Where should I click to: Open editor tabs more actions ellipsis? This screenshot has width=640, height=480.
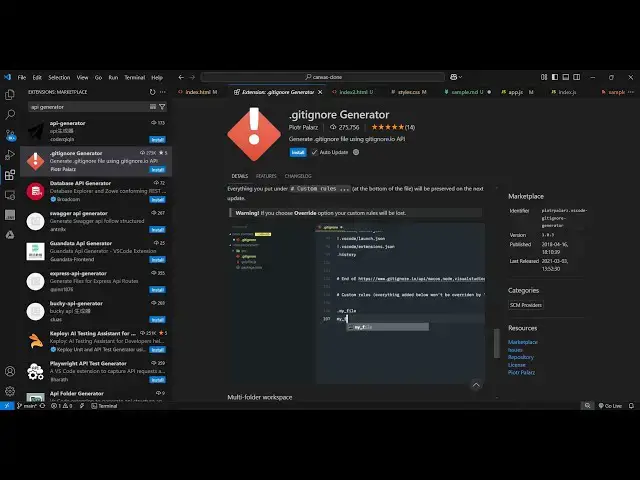point(631,92)
